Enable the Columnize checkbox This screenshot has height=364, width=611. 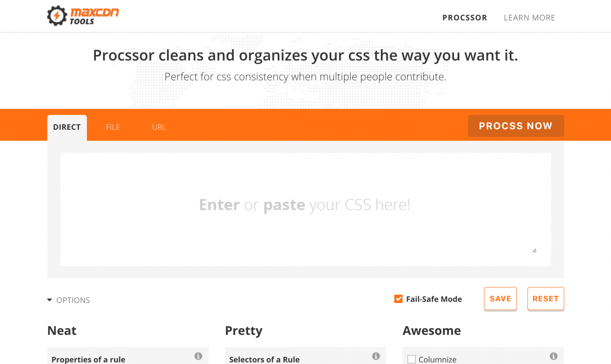pos(411,359)
